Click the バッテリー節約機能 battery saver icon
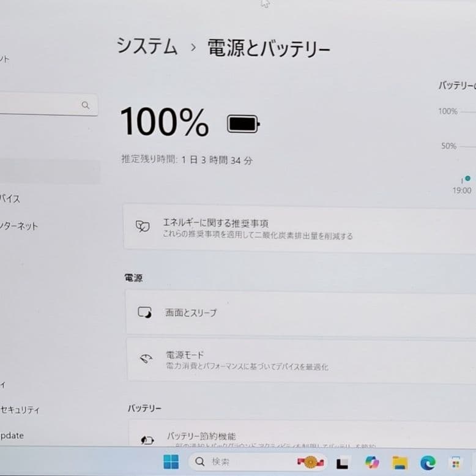 [147, 440]
